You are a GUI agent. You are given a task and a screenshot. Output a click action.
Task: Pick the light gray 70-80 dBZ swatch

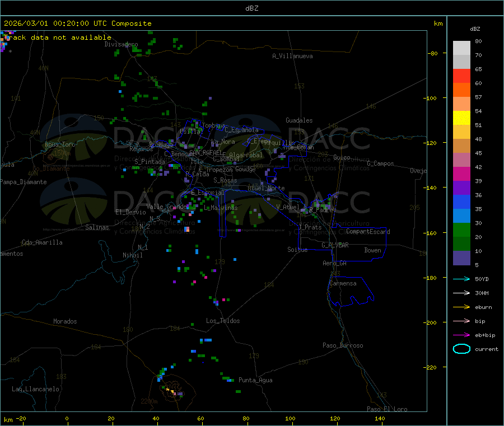[461, 48]
